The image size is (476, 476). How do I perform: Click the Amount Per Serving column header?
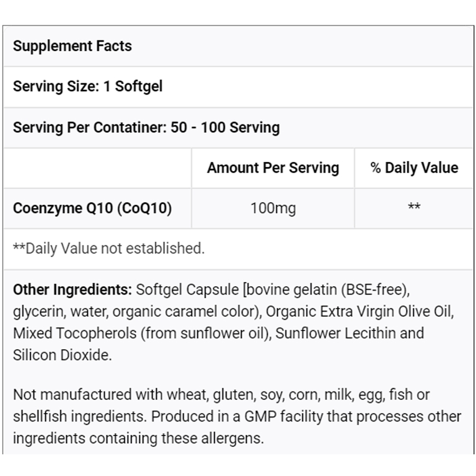coord(273,168)
